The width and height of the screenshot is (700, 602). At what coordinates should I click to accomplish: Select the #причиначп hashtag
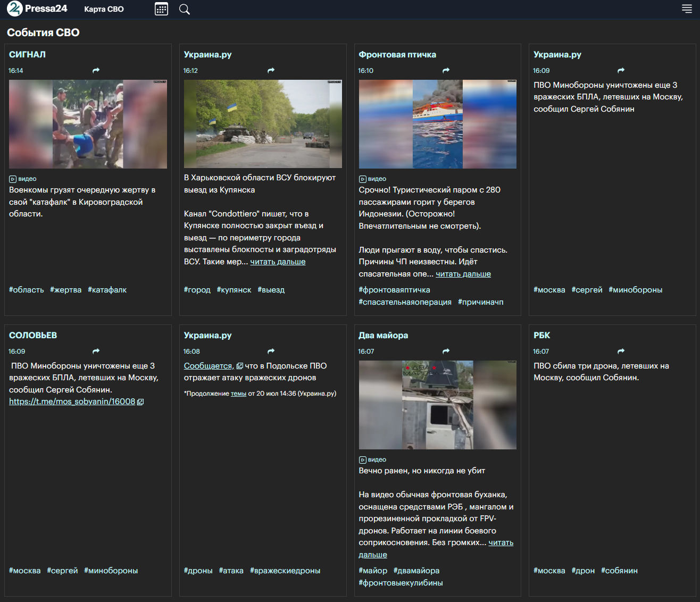click(481, 302)
